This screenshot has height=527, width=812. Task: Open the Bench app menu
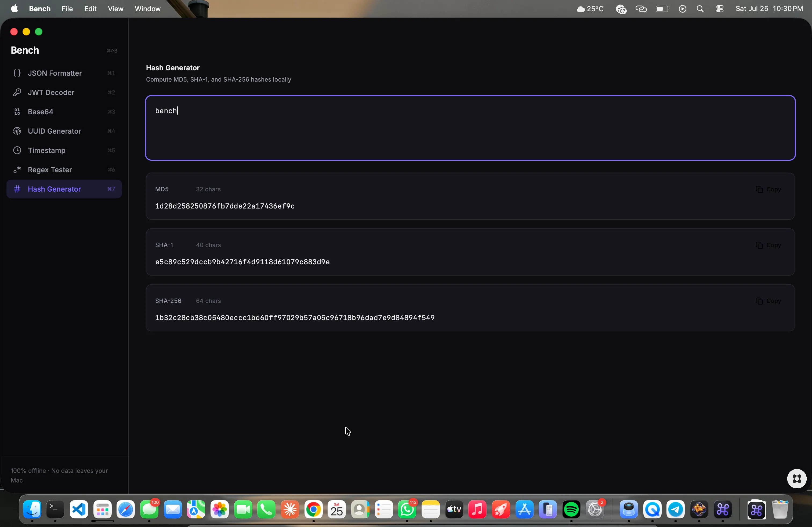coord(39,9)
